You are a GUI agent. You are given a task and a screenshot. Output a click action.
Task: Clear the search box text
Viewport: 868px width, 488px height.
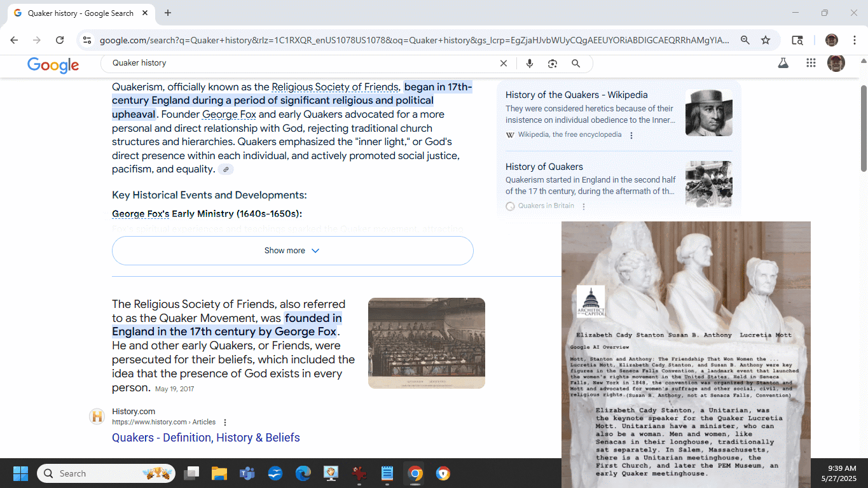point(504,64)
